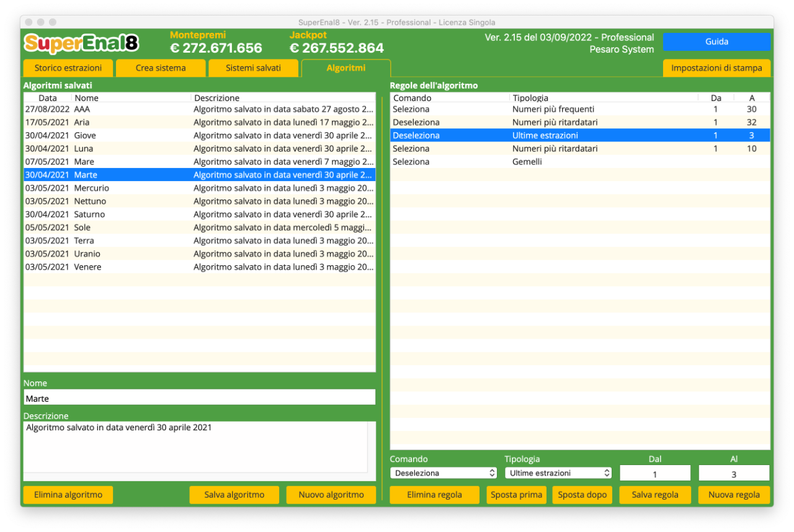Select the Deseleziona Ultime estrazioni rule

tap(580, 135)
